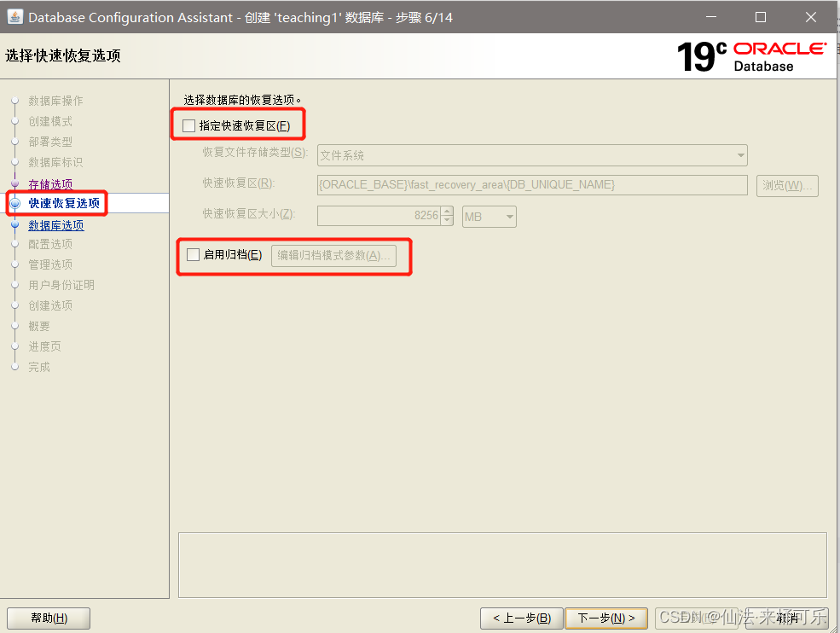
Task: Decrease recovery area size with down arrow
Action: click(448, 221)
